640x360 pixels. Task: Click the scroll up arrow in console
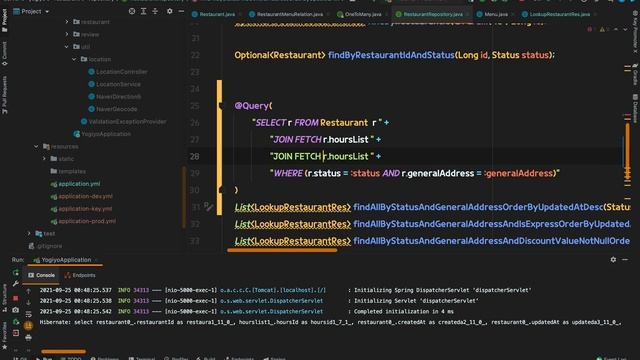28,291
